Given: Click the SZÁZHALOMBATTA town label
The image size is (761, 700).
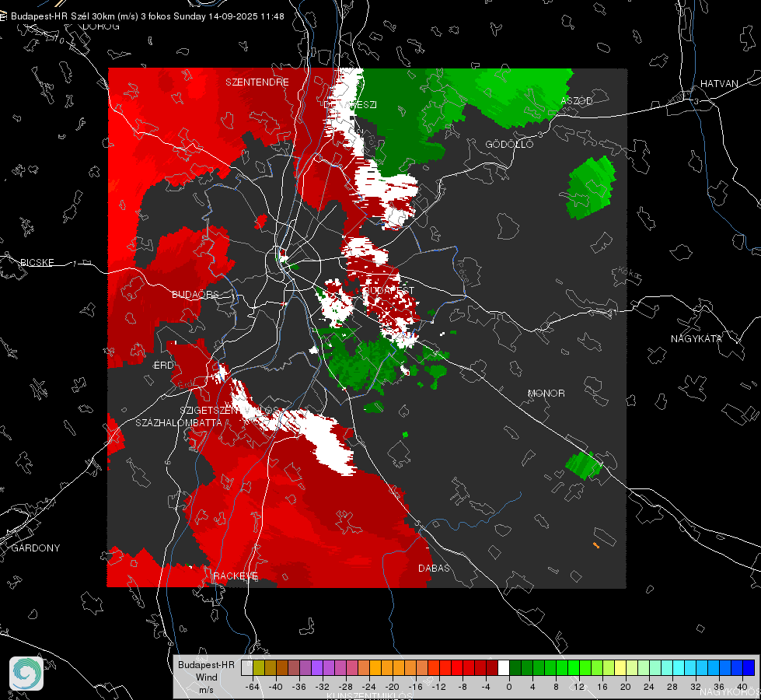Looking at the screenshot, I should pos(179,422).
